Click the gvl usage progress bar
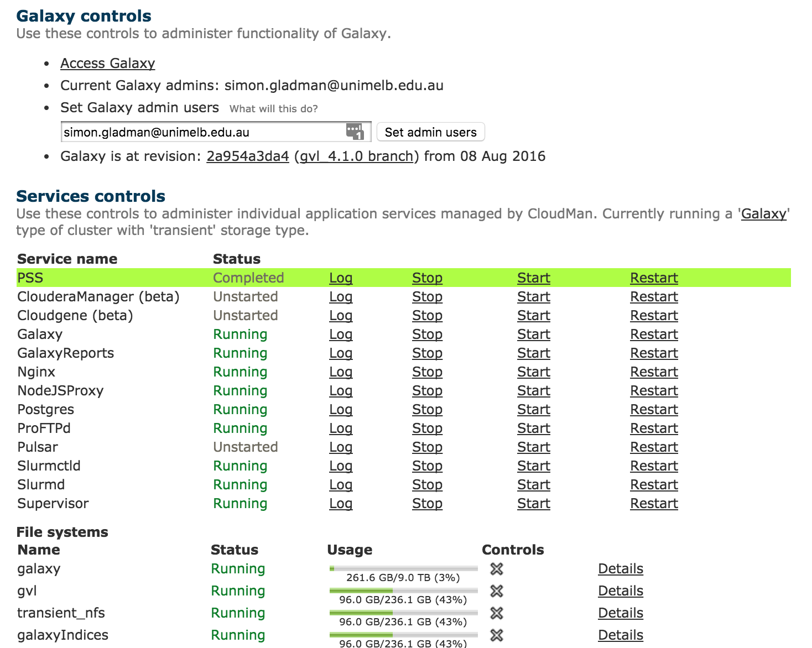This screenshot has width=812, height=648. tap(403, 590)
